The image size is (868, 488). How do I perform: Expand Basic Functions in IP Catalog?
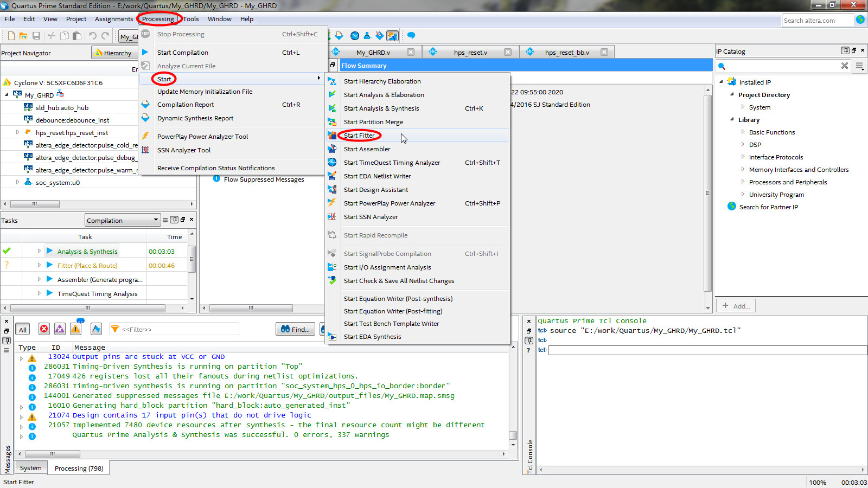743,132
